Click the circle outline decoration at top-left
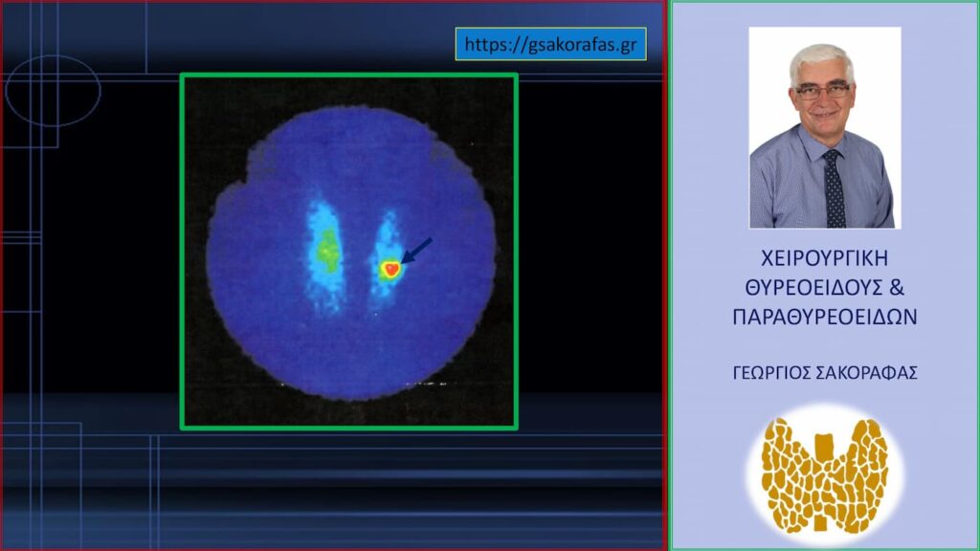The image size is (980, 551). [x=53, y=91]
